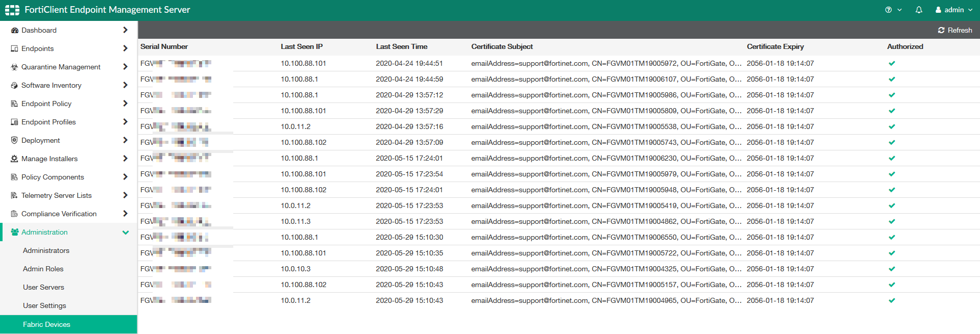Image resolution: width=980 pixels, height=334 pixels.
Task: Select certificate subject with CN=FGVM01TM19005979
Action: coord(606,174)
